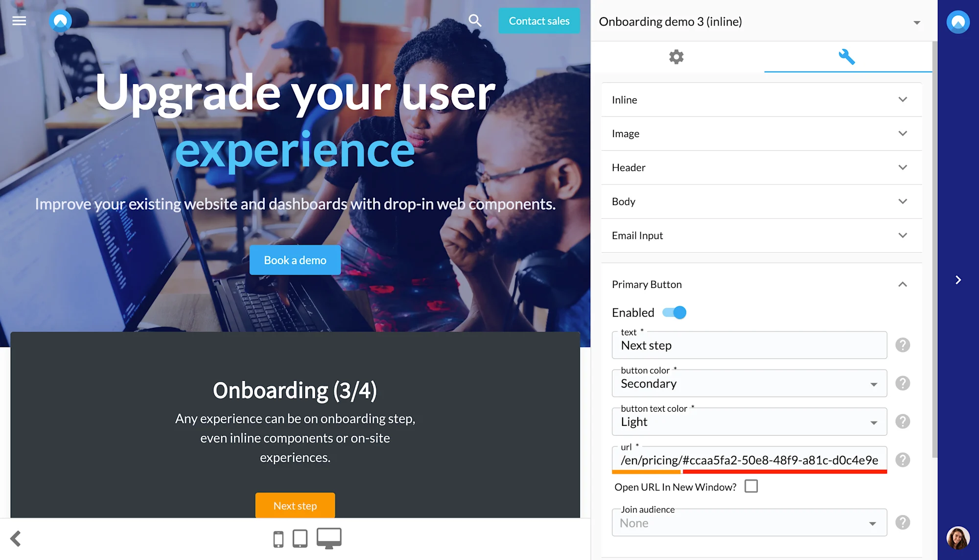Screen dimensions: 979x560
Task: Switch to the settings gear tab
Action: point(676,57)
